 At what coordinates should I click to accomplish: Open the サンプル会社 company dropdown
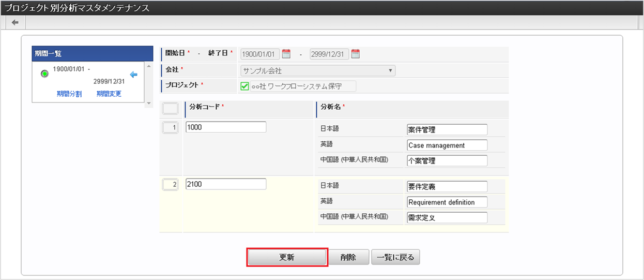[317, 70]
